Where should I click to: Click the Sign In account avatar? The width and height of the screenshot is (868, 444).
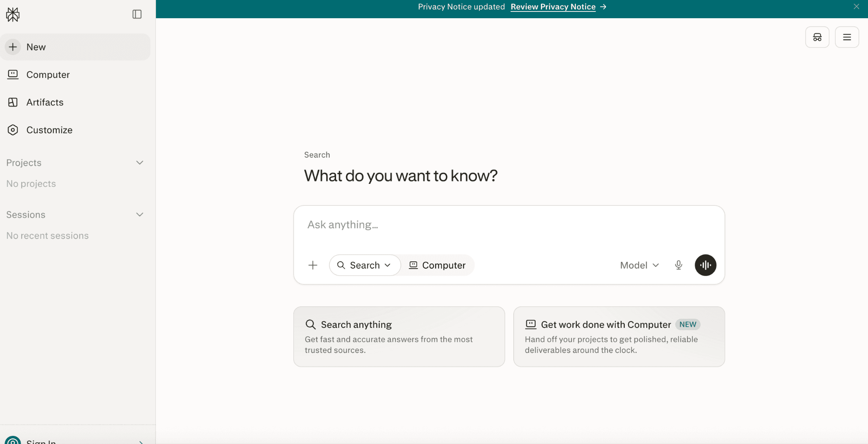13,440
